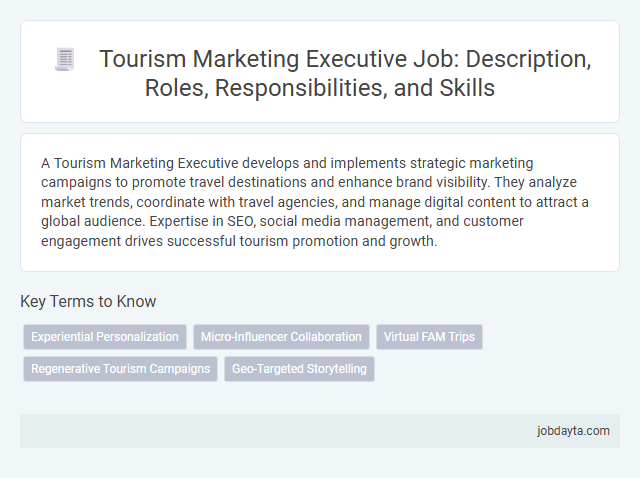The width and height of the screenshot is (640, 478).
Task: Select the Experiential Personalization tag
Action: click(105, 337)
